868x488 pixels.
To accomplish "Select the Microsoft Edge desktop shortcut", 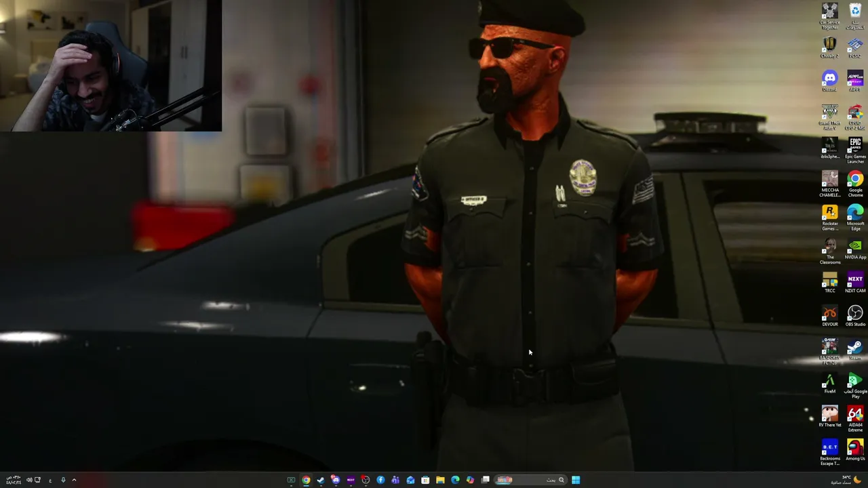I will (x=855, y=218).
